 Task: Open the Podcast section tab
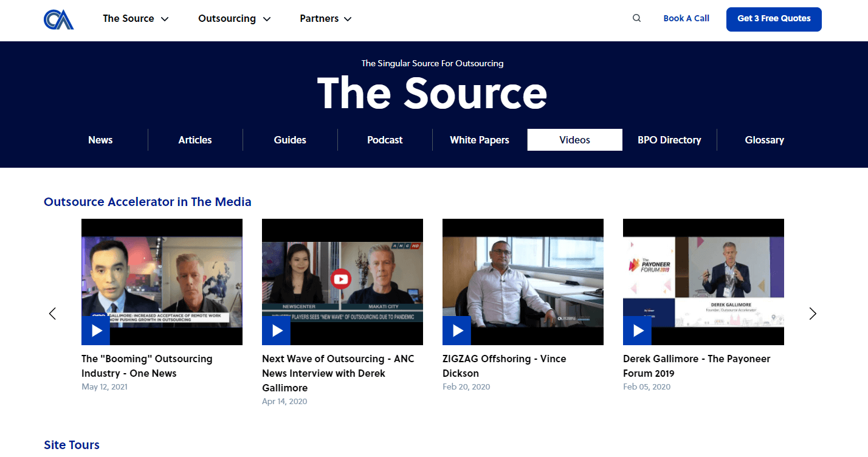pos(384,140)
